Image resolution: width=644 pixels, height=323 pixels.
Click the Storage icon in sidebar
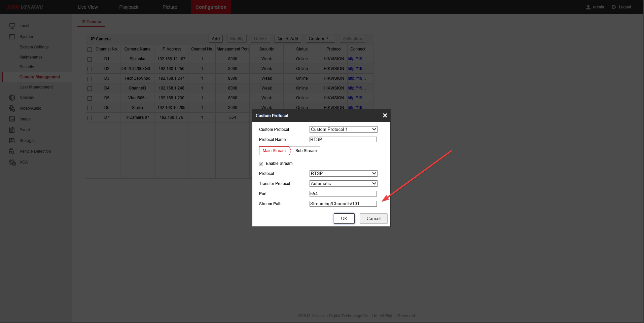pos(12,141)
